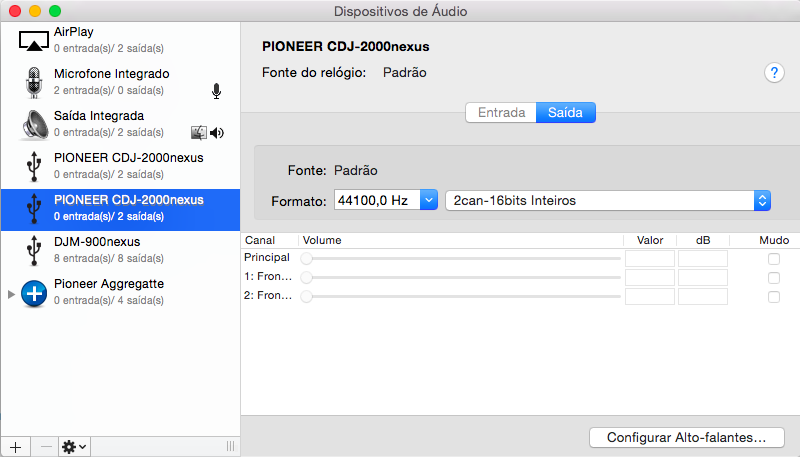Click the Principal channel volume slider
The image size is (800, 457).
pos(462,259)
